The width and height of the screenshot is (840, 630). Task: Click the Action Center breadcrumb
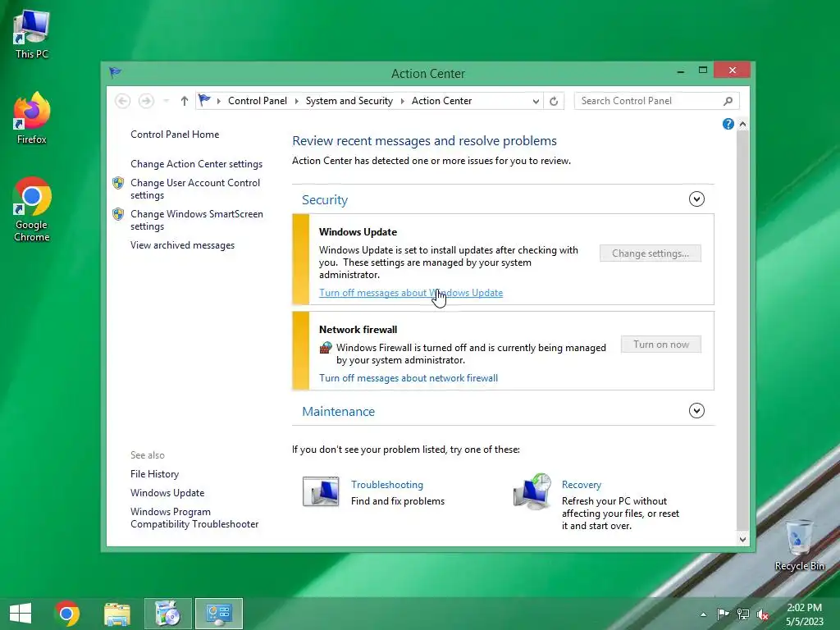(441, 101)
